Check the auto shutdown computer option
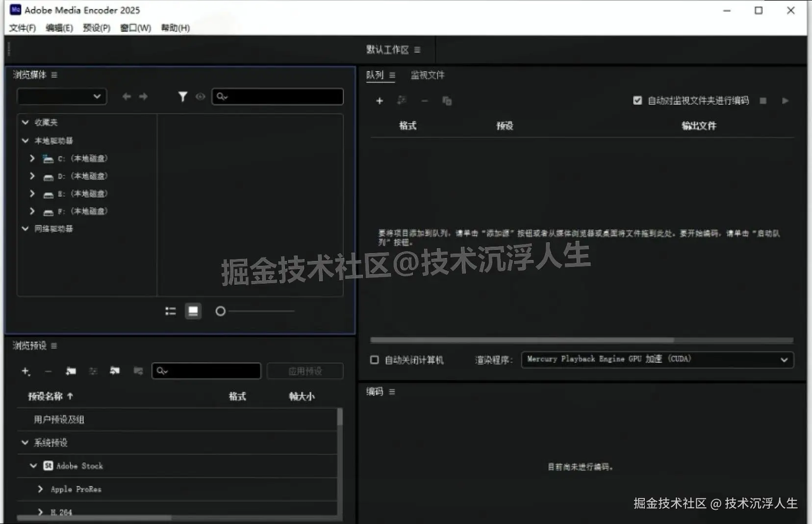Screen dimensions: 812x524 coord(374,360)
